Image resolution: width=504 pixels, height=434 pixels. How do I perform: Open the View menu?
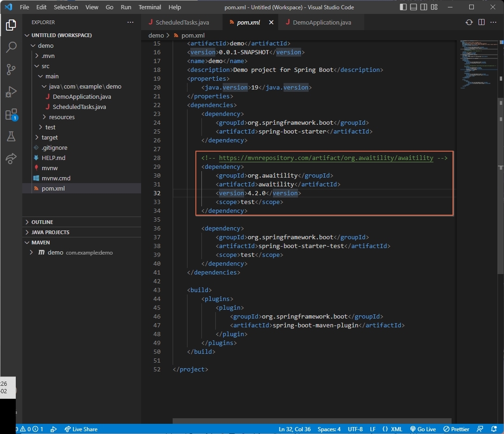click(x=91, y=7)
